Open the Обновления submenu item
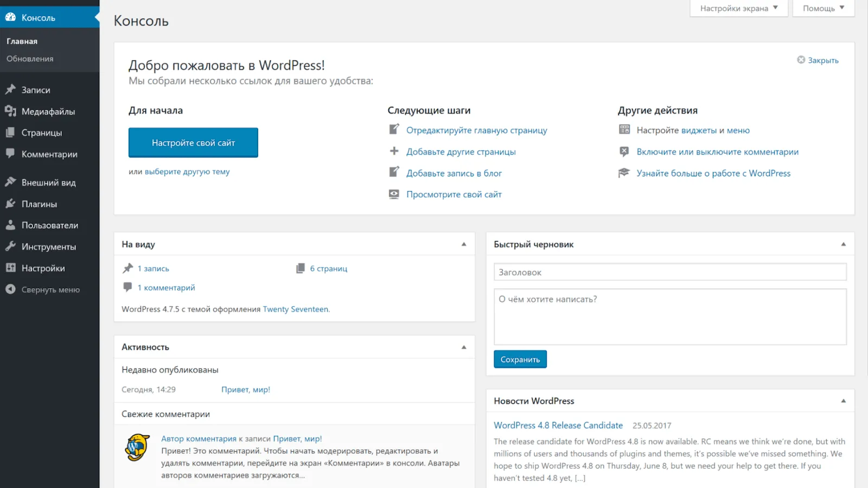868x488 pixels. pos(30,59)
